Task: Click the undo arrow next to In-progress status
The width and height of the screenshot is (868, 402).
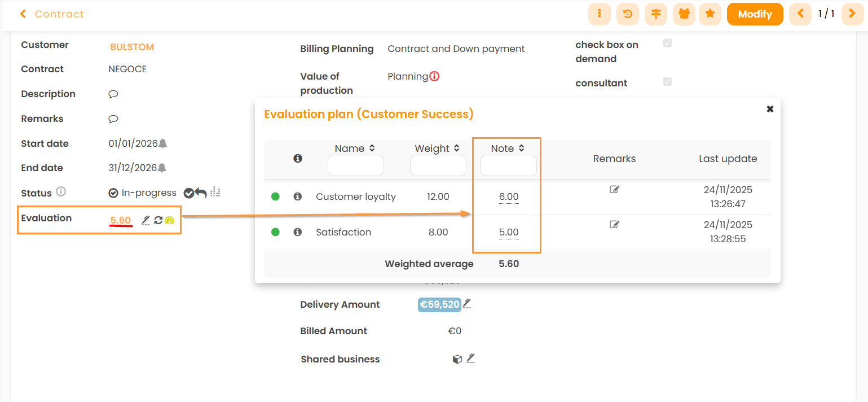Action: (201, 193)
